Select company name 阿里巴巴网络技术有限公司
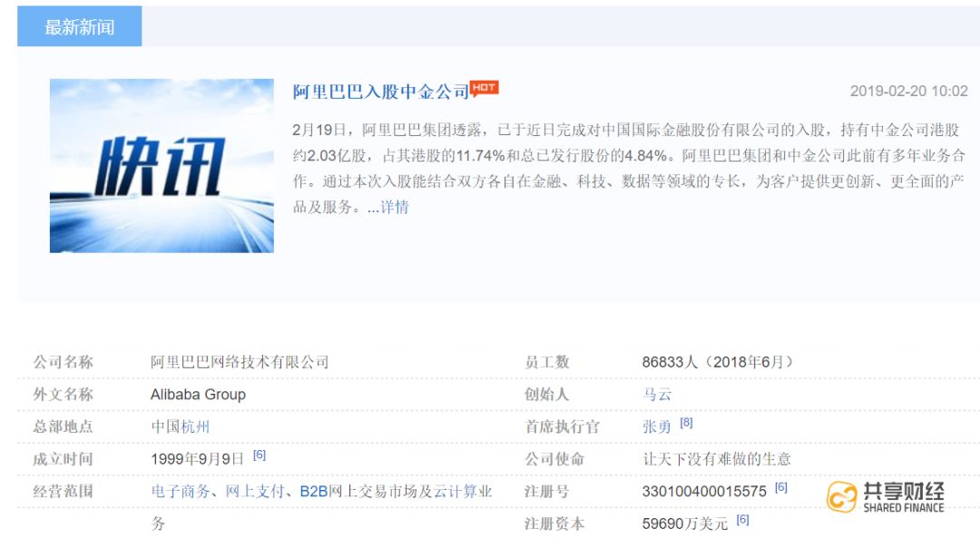Image resolution: width=980 pixels, height=538 pixels. tap(240, 362)
